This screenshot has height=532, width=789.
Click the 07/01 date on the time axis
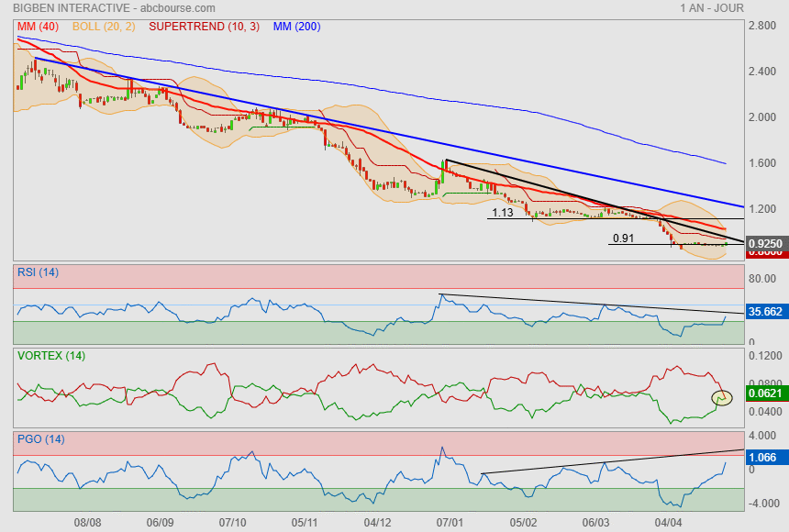[x=450, y=522]
